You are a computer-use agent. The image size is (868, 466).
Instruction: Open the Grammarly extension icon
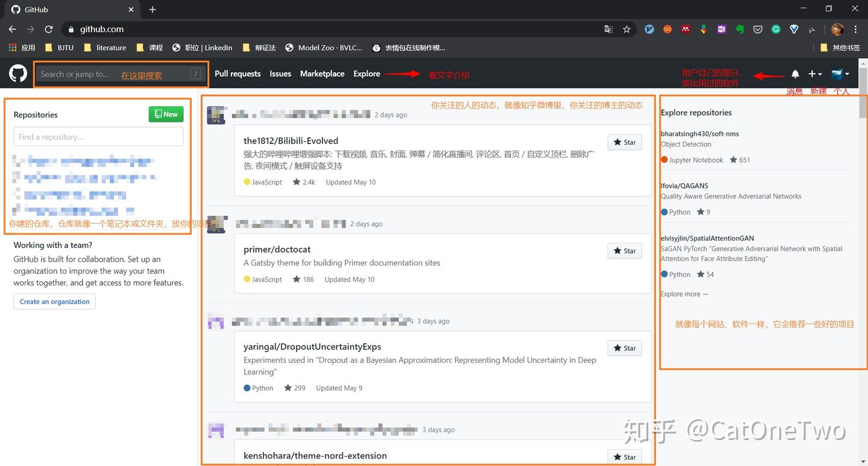(776, 29)
